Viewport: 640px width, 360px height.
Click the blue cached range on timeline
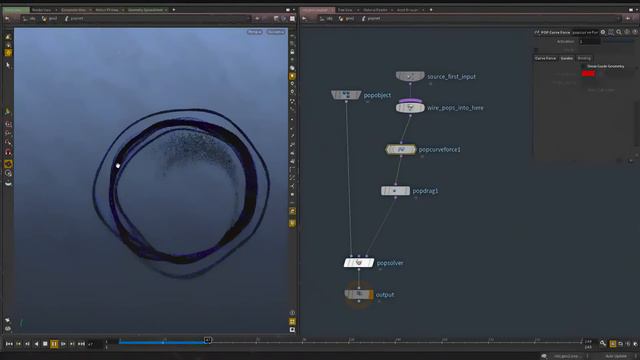(162, 342)
